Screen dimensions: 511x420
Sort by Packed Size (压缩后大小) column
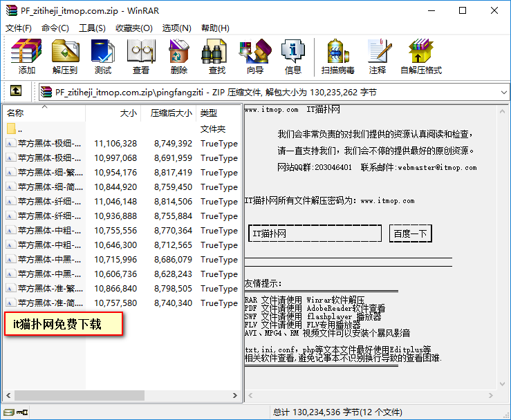click(168, 113)
